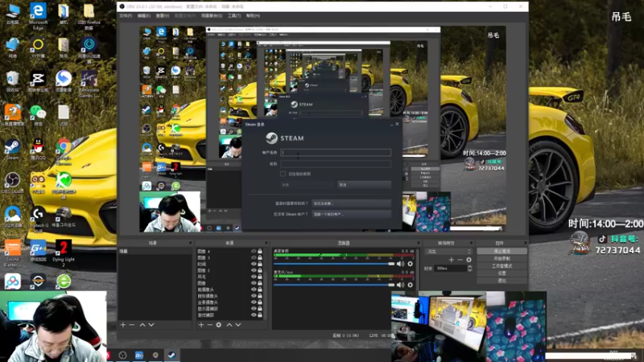
Task: Open Microsoft Edge desktop shortcut
Action: [x=38, y=16]
